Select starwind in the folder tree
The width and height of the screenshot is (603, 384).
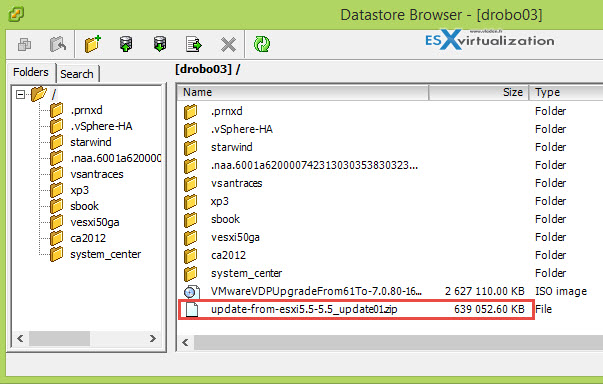pyautogui.click(x=91, y=142)
